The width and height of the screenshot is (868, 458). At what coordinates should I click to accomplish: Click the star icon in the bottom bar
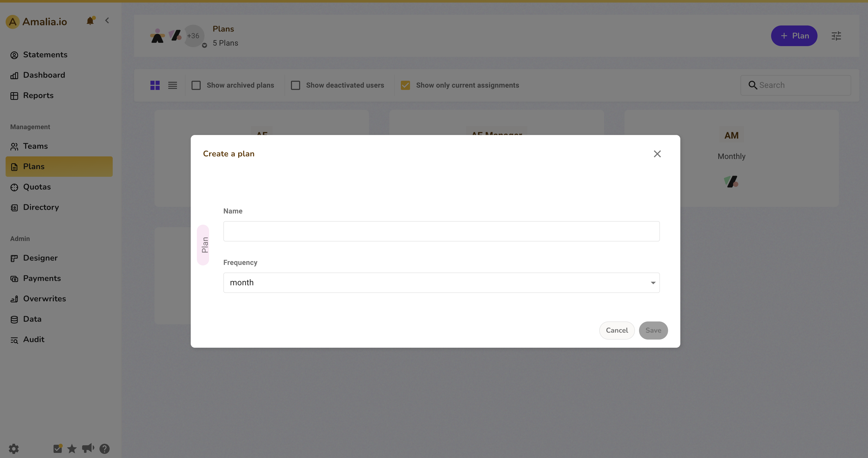(x=72, y=449)
